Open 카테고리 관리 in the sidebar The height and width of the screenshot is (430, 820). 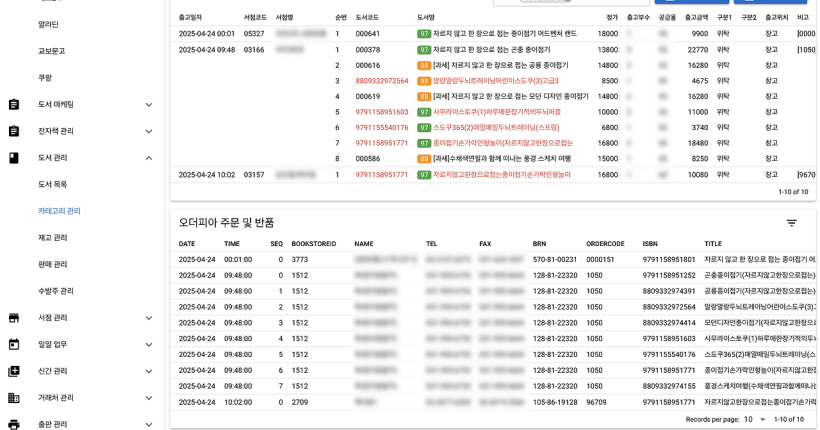(x=59, y=211)
